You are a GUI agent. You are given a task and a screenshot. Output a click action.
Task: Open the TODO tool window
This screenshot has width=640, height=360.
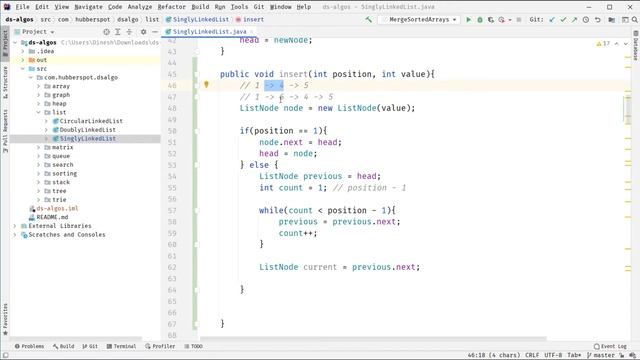tap(193, 346)
